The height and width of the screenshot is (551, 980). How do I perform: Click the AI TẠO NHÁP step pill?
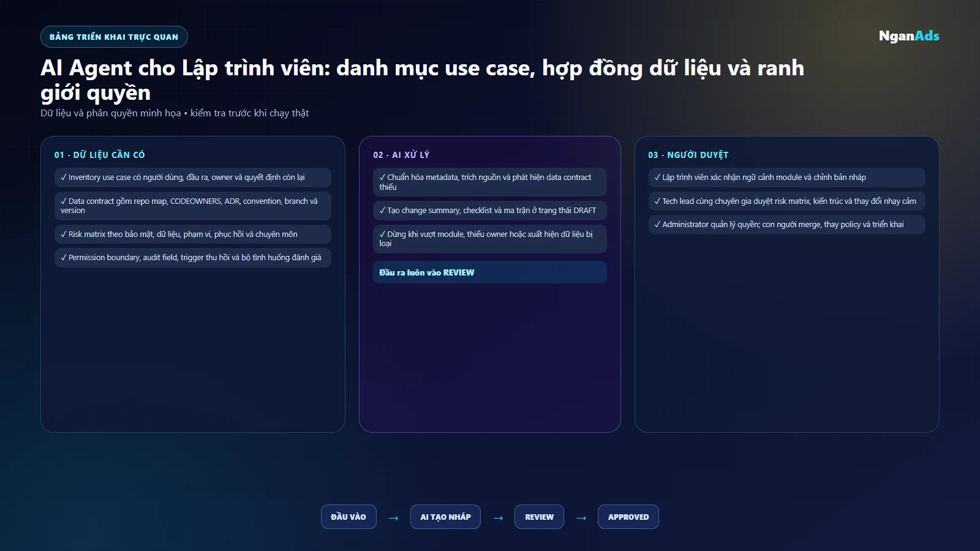(445, 517)
